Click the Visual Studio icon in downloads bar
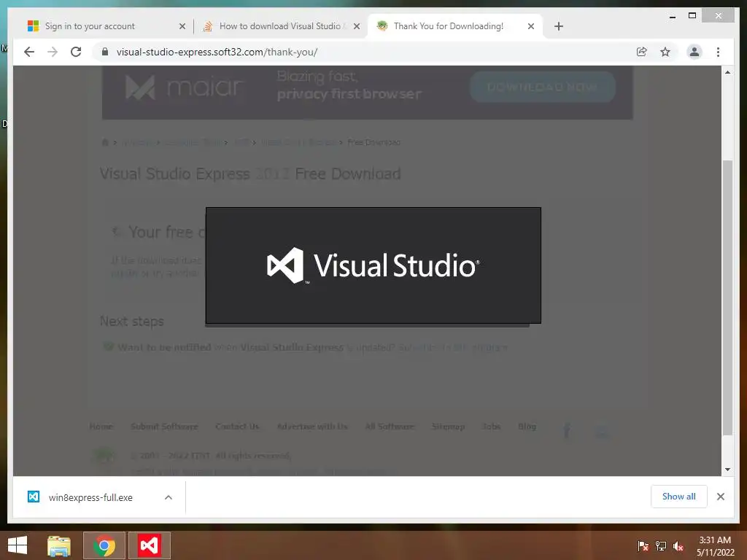Image resolution: width=747 pixels, height=560 pixels. tap(34, 497)
